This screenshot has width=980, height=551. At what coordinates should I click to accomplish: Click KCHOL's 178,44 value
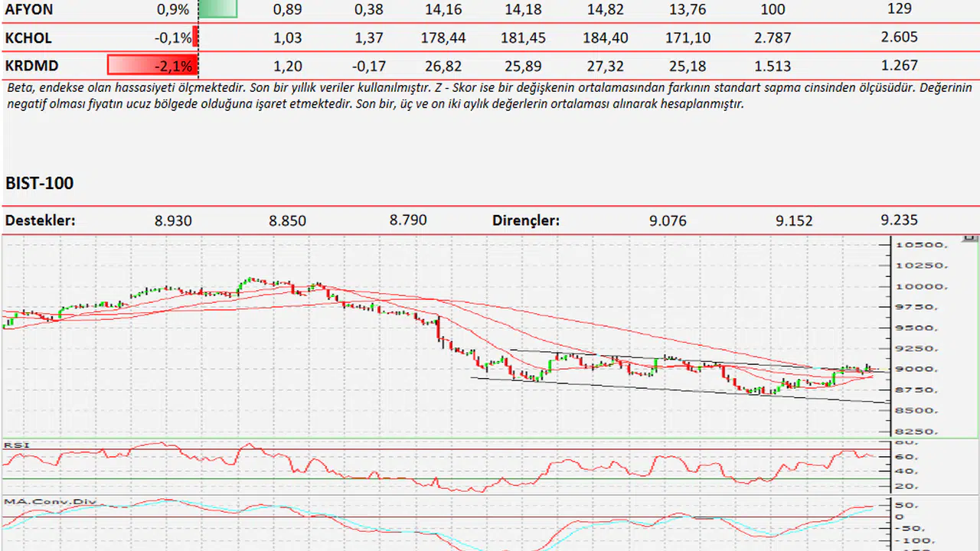(443, 37)
